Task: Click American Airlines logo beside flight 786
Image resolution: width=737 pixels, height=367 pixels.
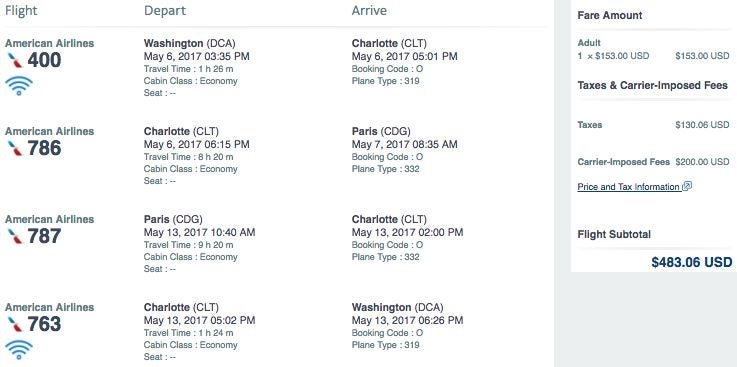Action: [15, 148]
